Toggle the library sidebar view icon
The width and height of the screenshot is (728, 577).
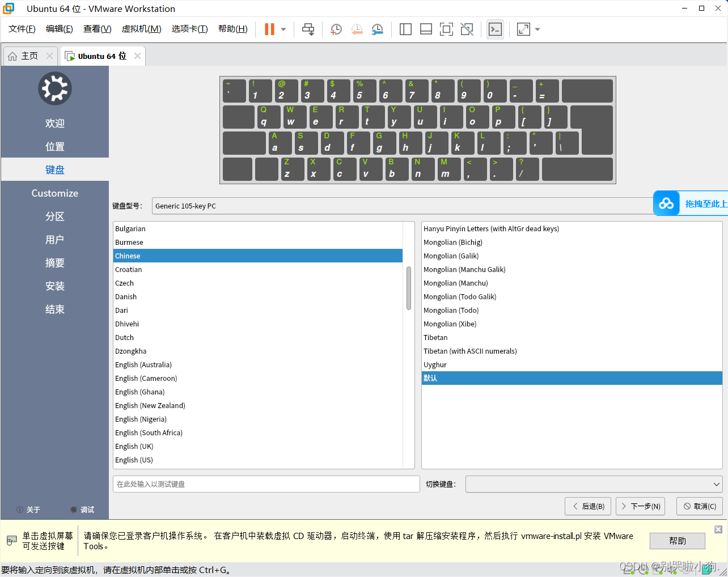point(405,29)
